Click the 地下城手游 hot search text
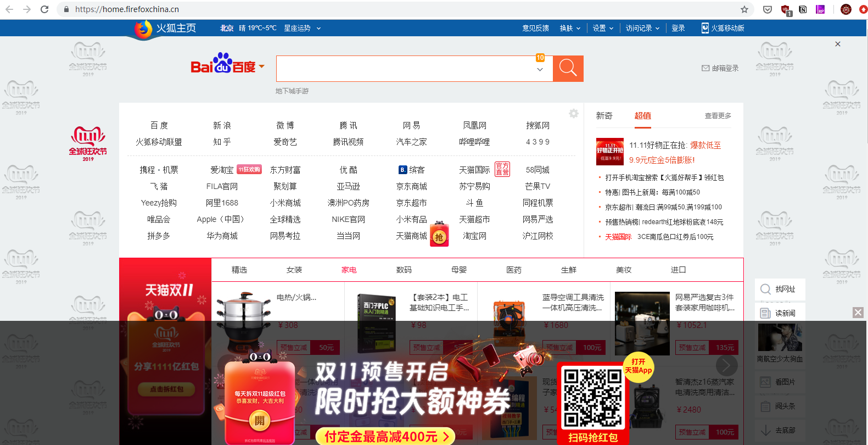The height and width of the screenshot is (445, 868). point(292,91)
